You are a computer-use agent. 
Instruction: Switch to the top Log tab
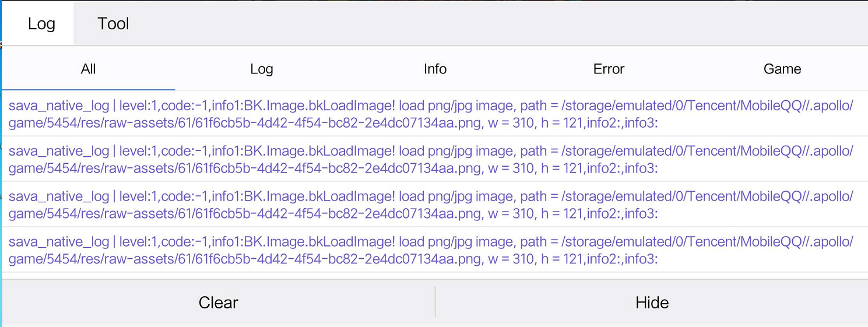pyautogui.click(x=41, y=24)
